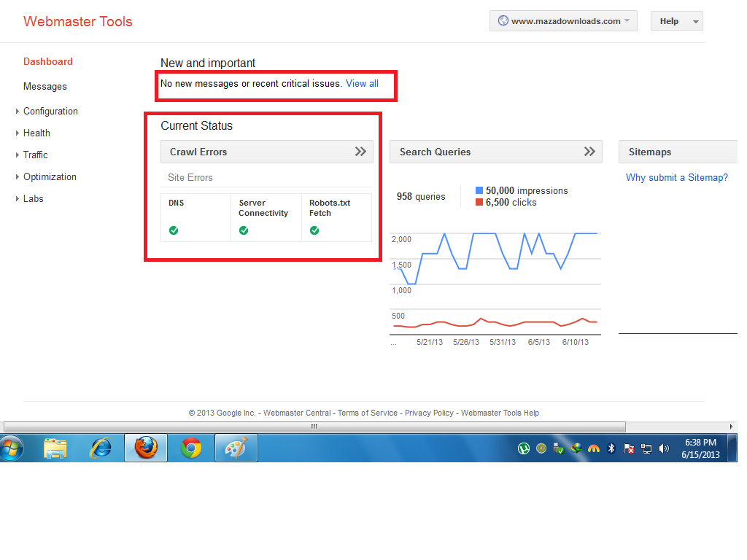Viewport: 747px width, 560px height.
Task: Click the "6,500 clicks" text
Action: (x=511, y=203)
